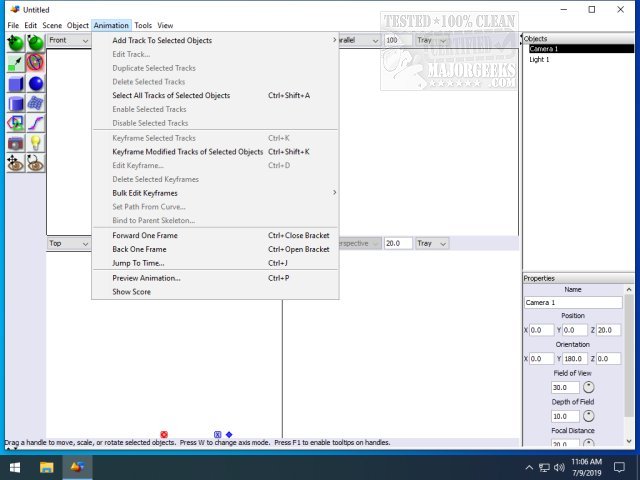Screen dimensions: 640x480
Task: Open the upper Tray dropdown next to 100
Action: point(432,40)
